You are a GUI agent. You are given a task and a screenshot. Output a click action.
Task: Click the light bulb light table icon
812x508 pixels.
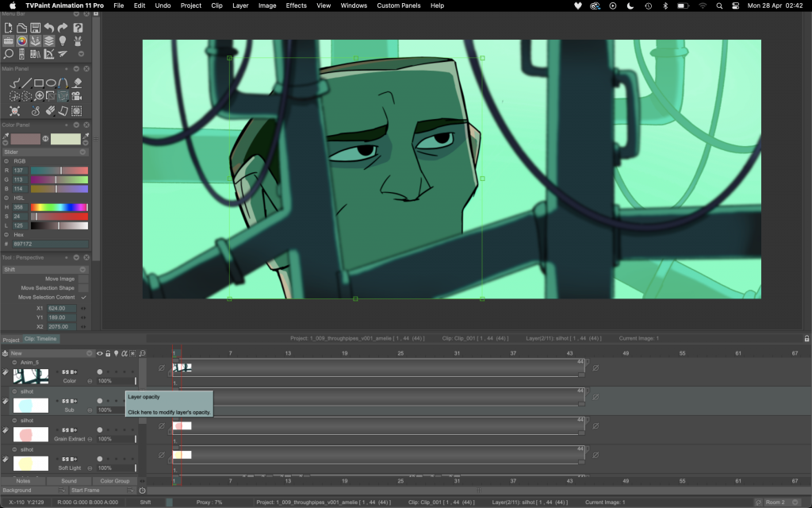(x=63, y=41)
